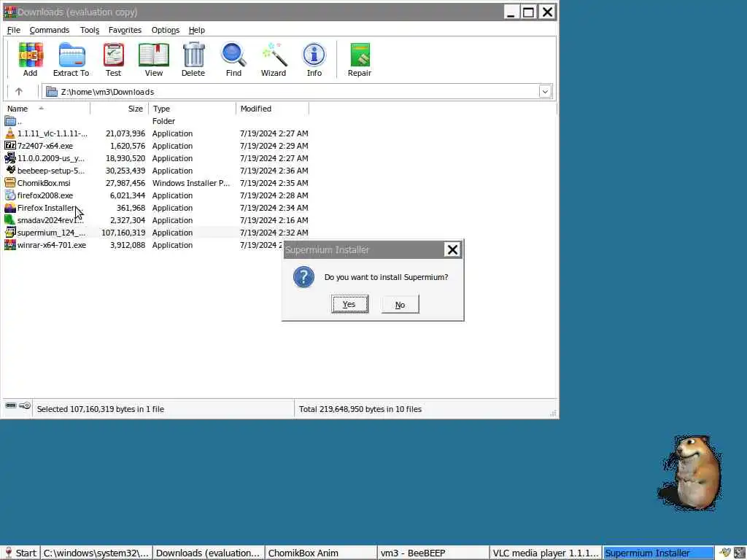Open the File menu
Screen dimensions: 747x560
click(13, 30)
